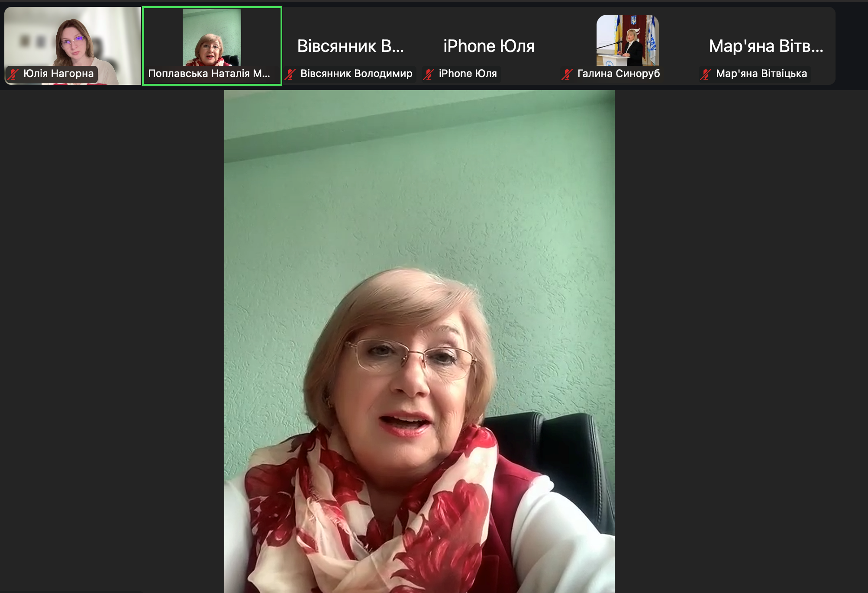Image resolution: width=868 pixels, height=593 pixels.
Task: Click the Вівсянник Володимир name label
Action: point(356,74)
